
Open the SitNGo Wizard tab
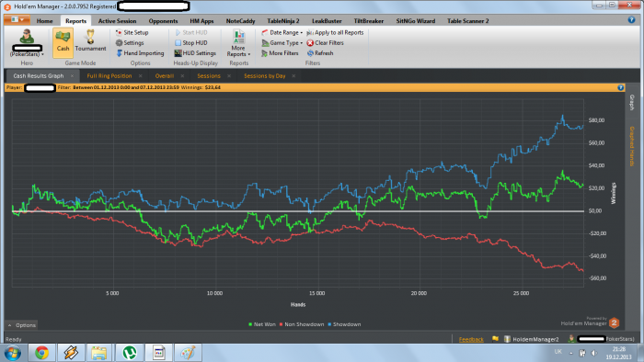point(415,21)
